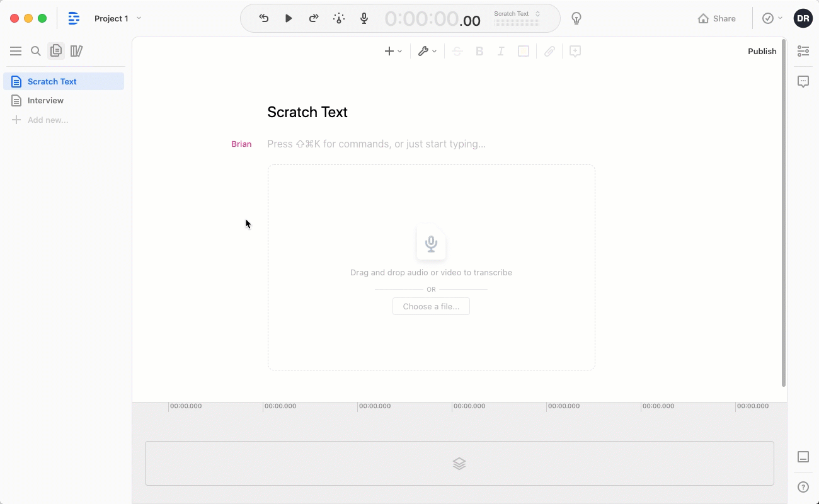Click the microphone file icon in drop zone
The width and height of the screenshot is (819, 504).
[432, 243]
